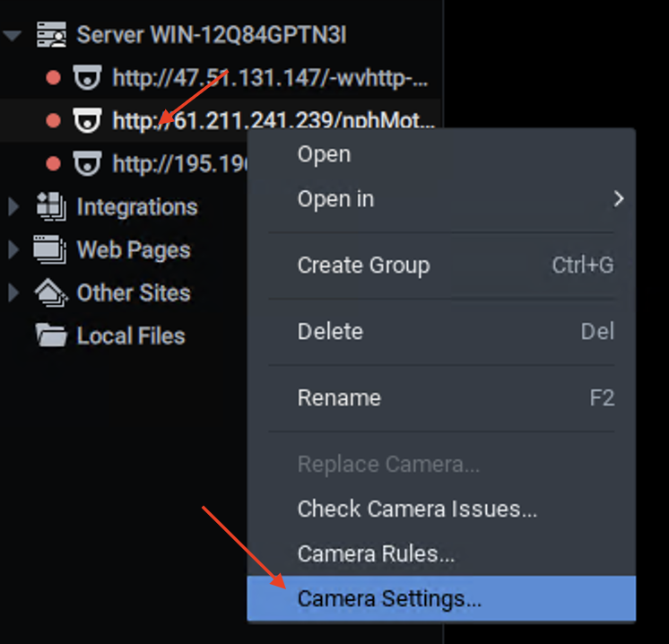Viewport: 669px width, 644px height.
Task: Click the camera icon for 195.19 entry
Action: [87, 163]
